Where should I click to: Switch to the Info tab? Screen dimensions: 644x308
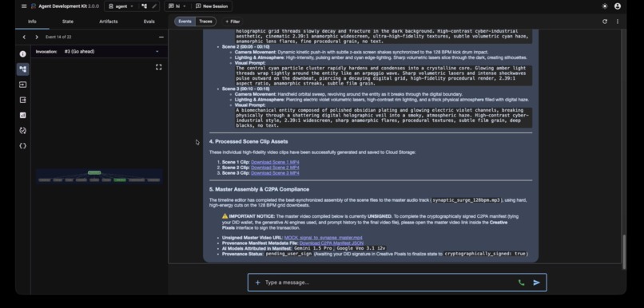click(x=32, y=22)
